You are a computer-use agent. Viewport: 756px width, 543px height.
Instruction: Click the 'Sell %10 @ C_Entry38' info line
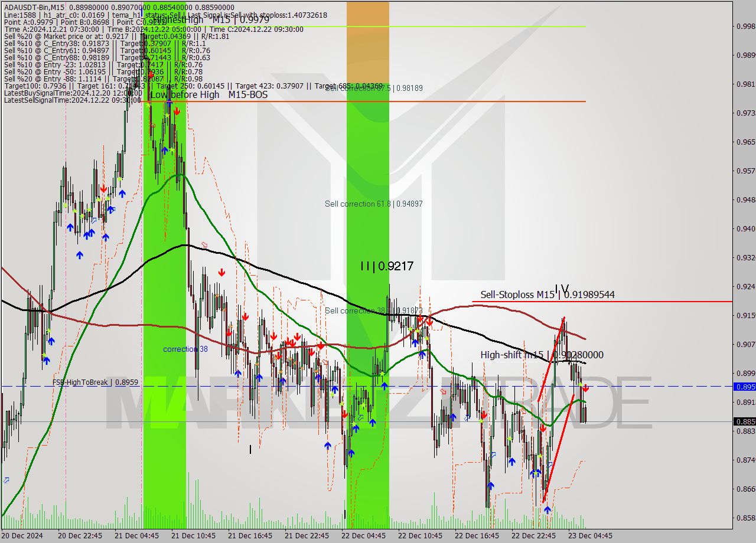105,43
